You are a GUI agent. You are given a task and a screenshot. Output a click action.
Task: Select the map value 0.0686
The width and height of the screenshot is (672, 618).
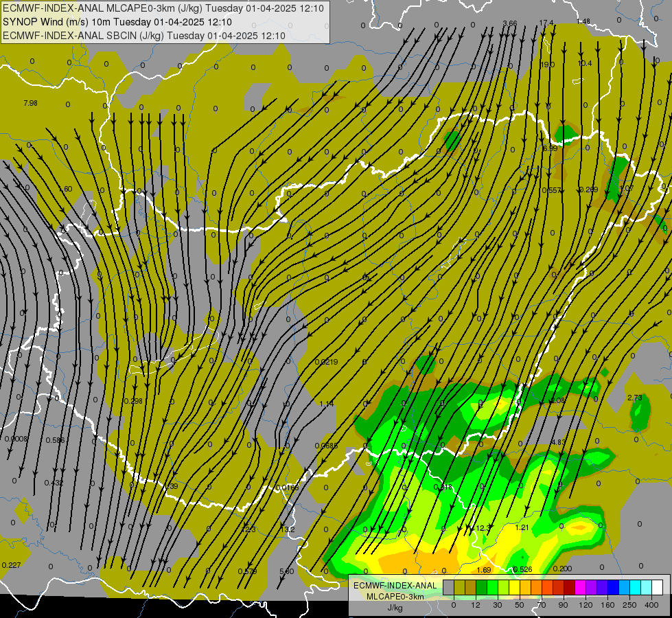[x=327, y=446]
